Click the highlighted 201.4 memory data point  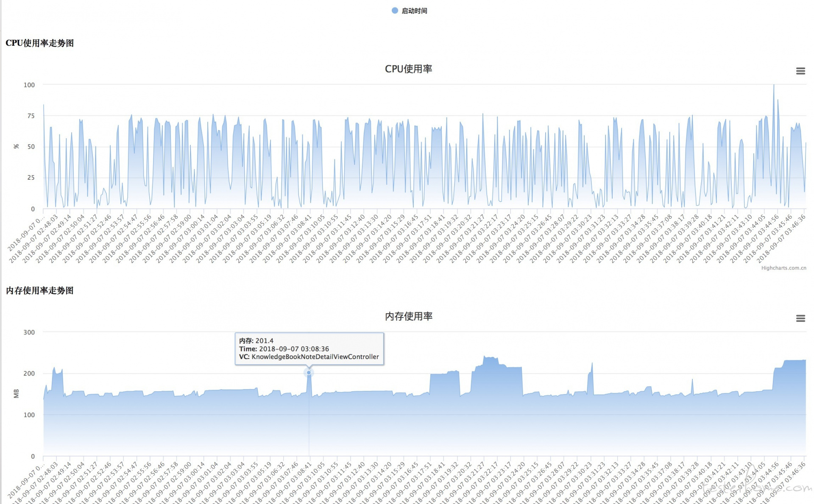[309, 373]
